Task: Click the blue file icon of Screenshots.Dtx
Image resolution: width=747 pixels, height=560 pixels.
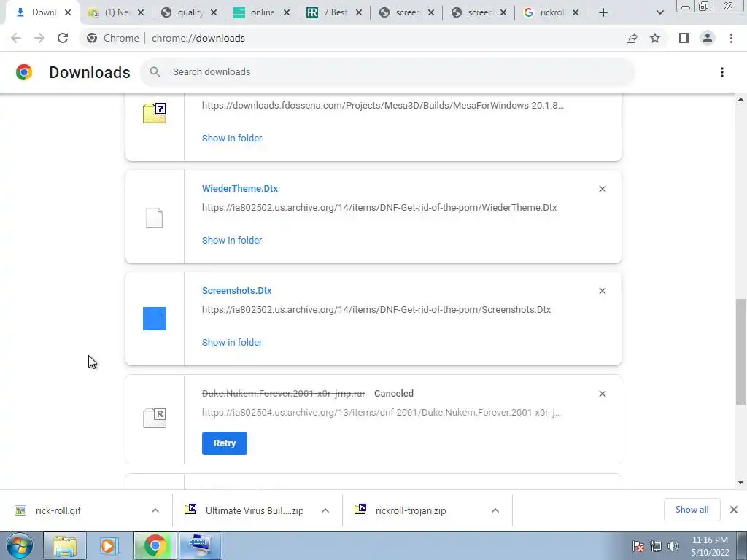Action: pyautogui.click(x=155, y=319)
